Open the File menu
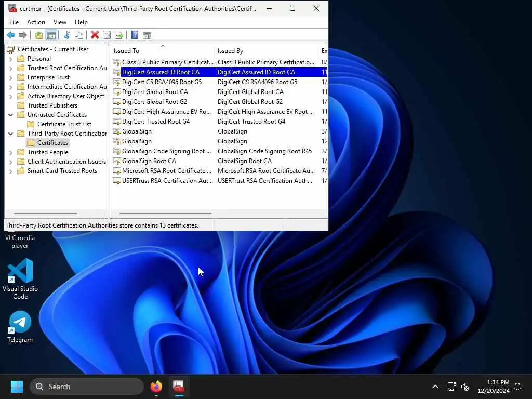 (14, 22)
